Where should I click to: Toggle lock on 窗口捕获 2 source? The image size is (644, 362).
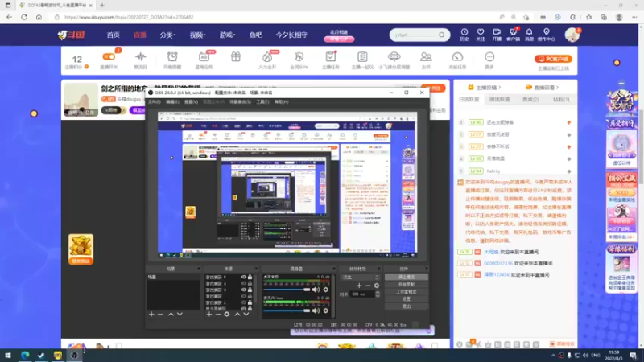[250, 302]
